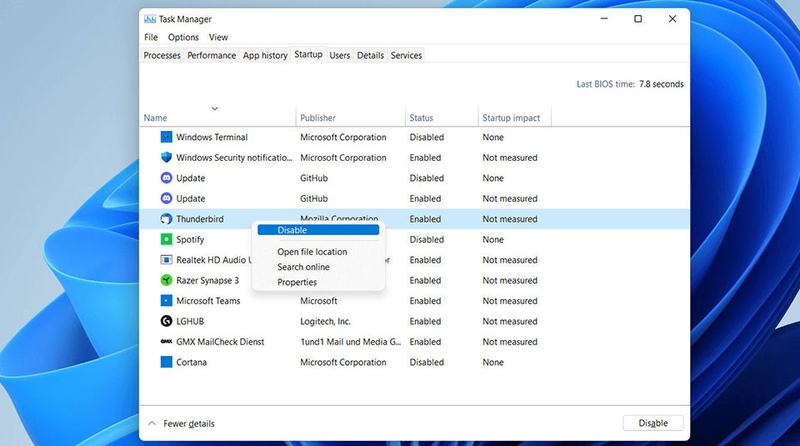800x446 pixels.
Task: Click the icon of the enabled Update entry
Action: (166, 198)
